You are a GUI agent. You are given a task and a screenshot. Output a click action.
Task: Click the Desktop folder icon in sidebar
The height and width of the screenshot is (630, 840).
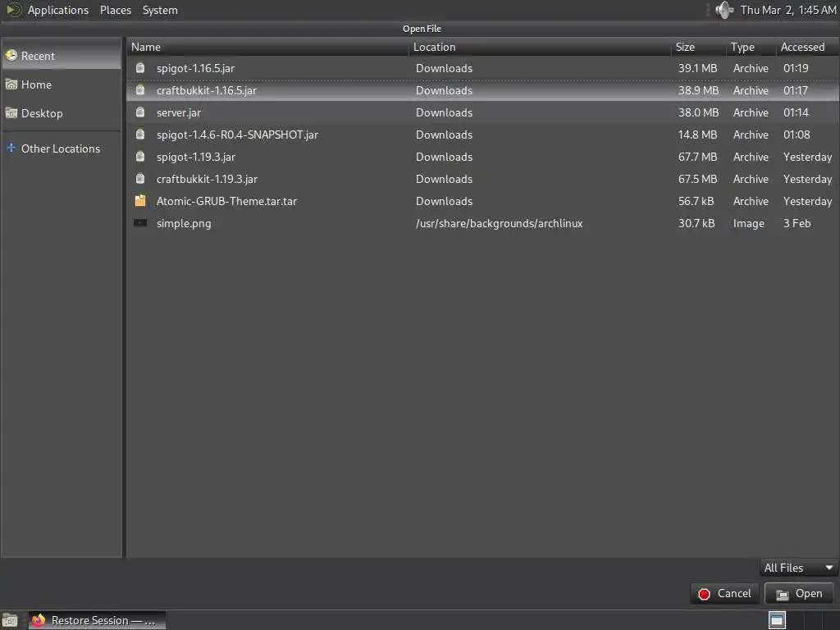pos(11,113)
